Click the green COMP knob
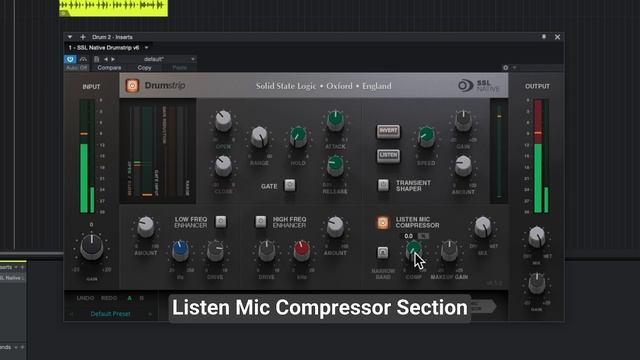This screenshot has height=360, width=640. click(x=413, y=250)
